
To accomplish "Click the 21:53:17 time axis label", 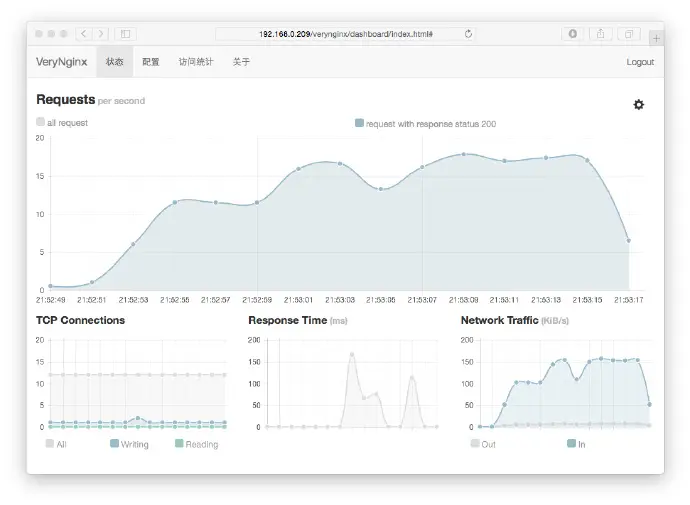I will point(628,300).
